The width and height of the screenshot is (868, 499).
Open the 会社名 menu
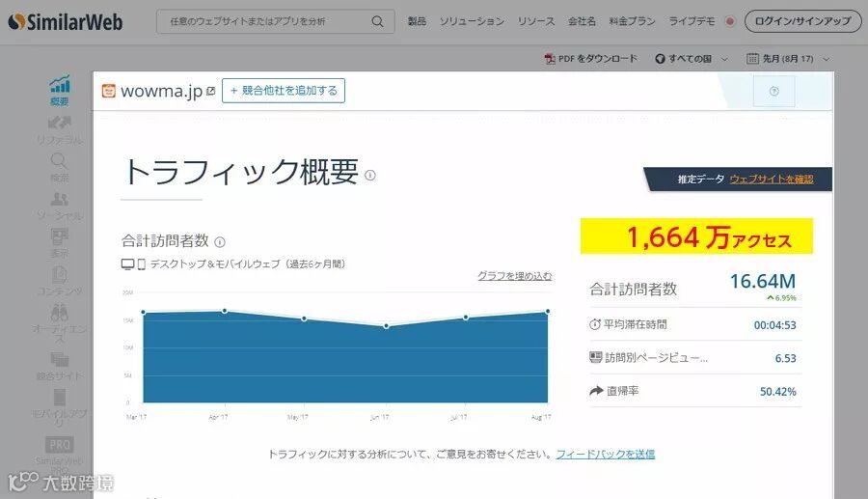click(x=582, y=21)
